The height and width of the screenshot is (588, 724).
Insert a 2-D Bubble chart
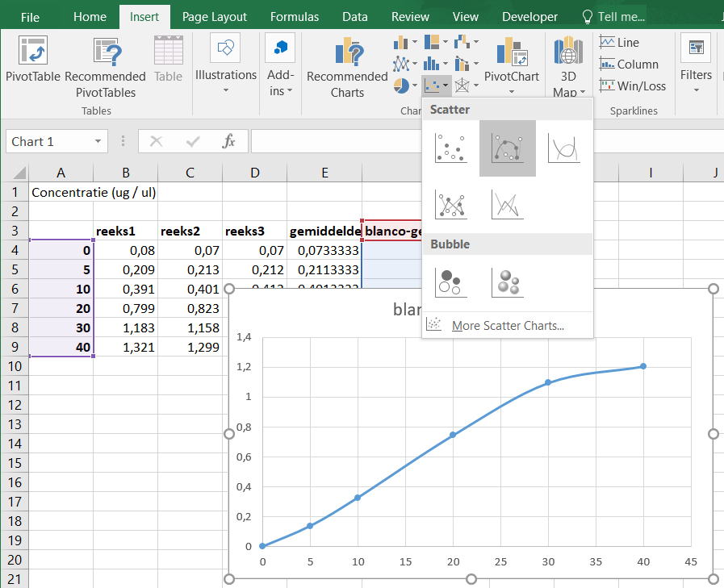click(x=450, y=281)
